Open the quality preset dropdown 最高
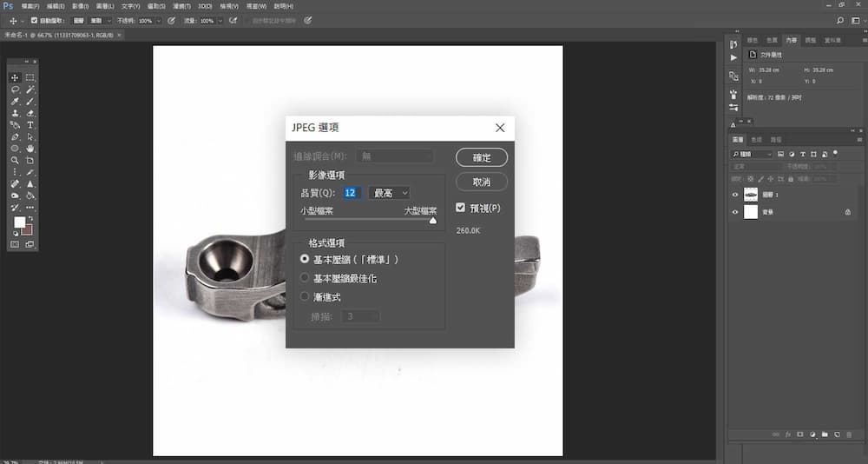The height and width of the screenshot is (464, 868). click(x=389, y=193)
